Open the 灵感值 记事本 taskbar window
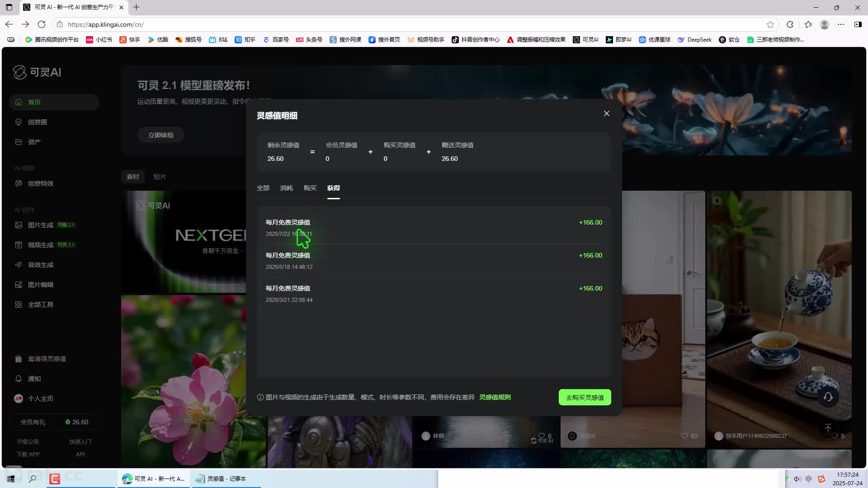The height and width of the screenshot is (488, 868). point(221,479)
